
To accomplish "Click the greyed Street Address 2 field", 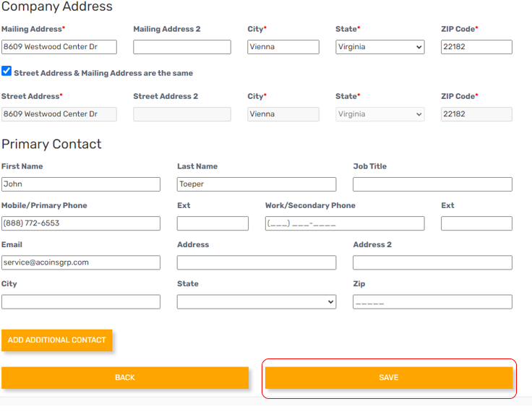I will pos(182,114).
